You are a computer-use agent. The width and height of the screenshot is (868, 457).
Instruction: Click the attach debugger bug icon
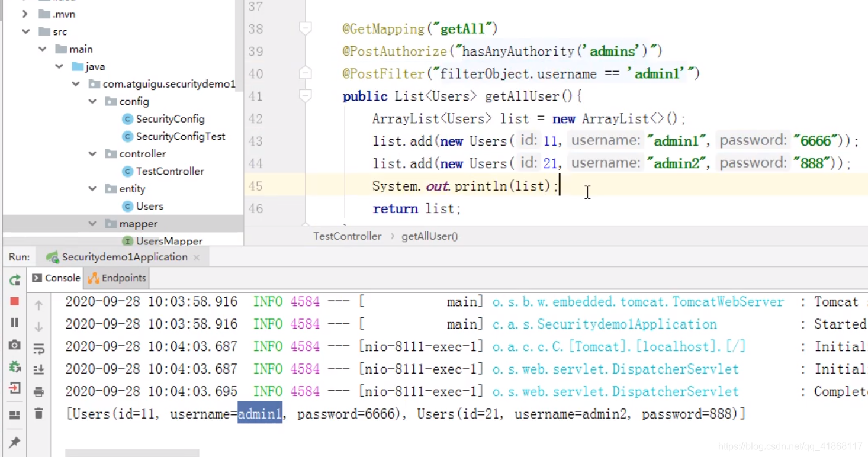(15, 366)
